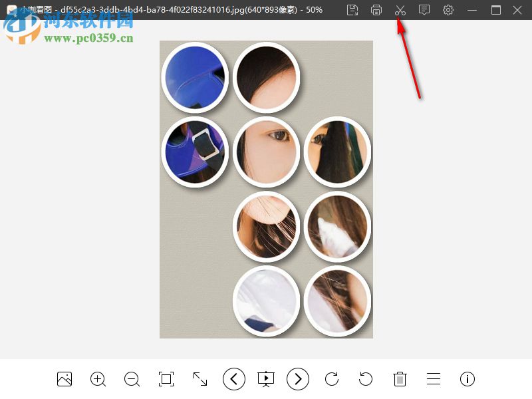The width and height of the screenshot is (532, 399).
Task: Click the displayed collage photo
Action: coord(267,190)
